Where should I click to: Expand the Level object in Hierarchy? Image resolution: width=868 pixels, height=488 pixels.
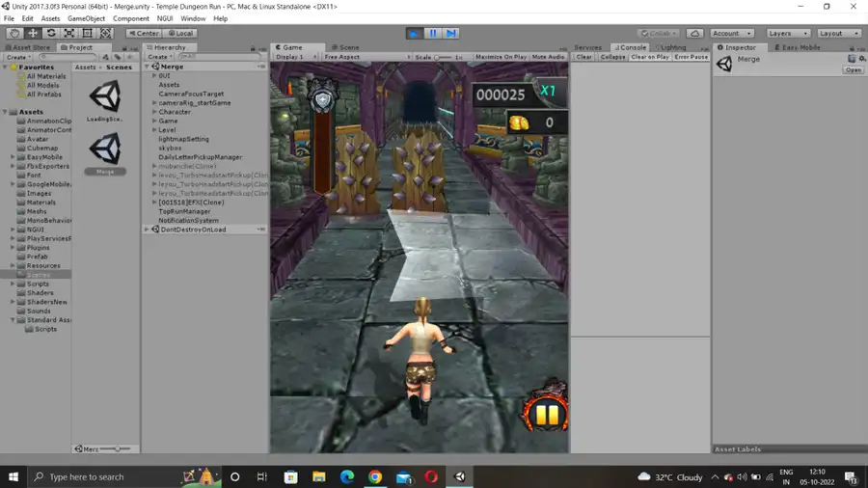(x=154, y=130)
